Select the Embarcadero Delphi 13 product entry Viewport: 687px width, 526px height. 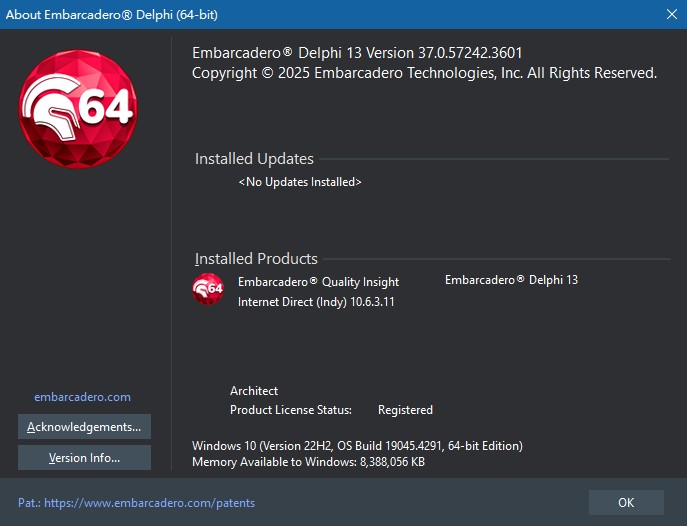click(x=511, y=280)
